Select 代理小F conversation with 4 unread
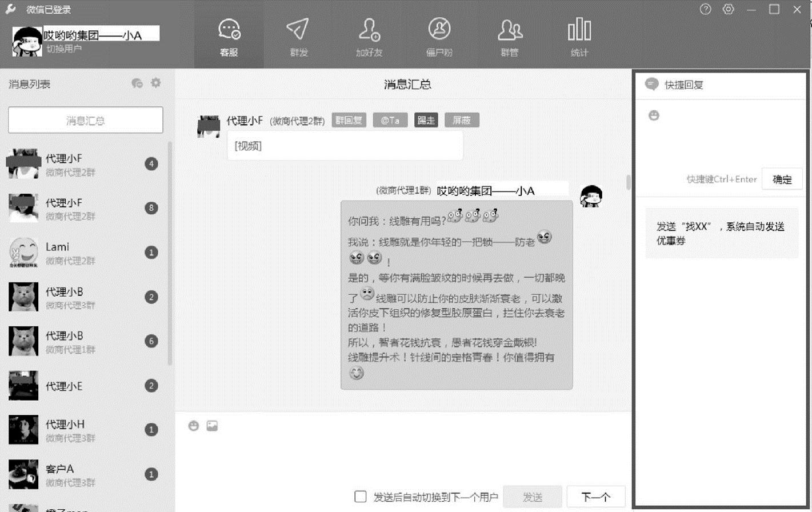Screen dimensions: 812x512 pos(85,164)
